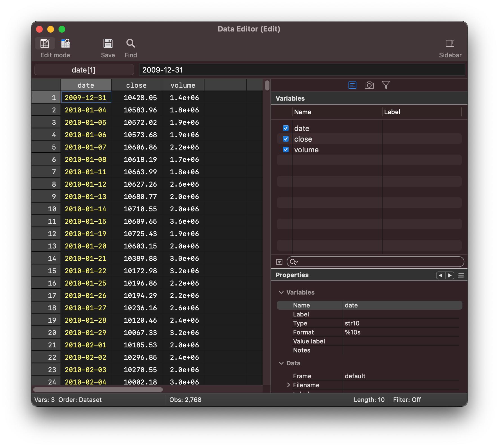This screenshot has width=499, height=448.
Task: Toggle Edit mode in the toolbar
Action: click(x=45, y=43)
